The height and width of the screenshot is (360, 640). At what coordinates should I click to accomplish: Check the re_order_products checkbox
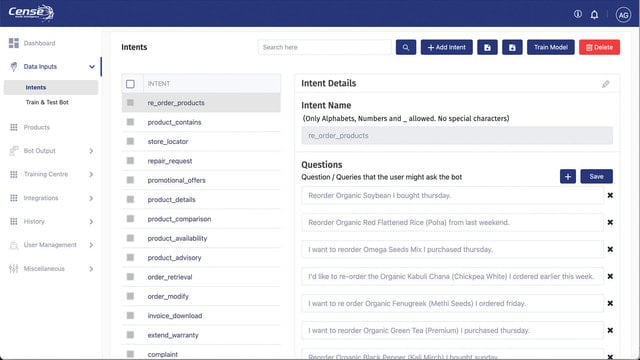click(130, 102)
